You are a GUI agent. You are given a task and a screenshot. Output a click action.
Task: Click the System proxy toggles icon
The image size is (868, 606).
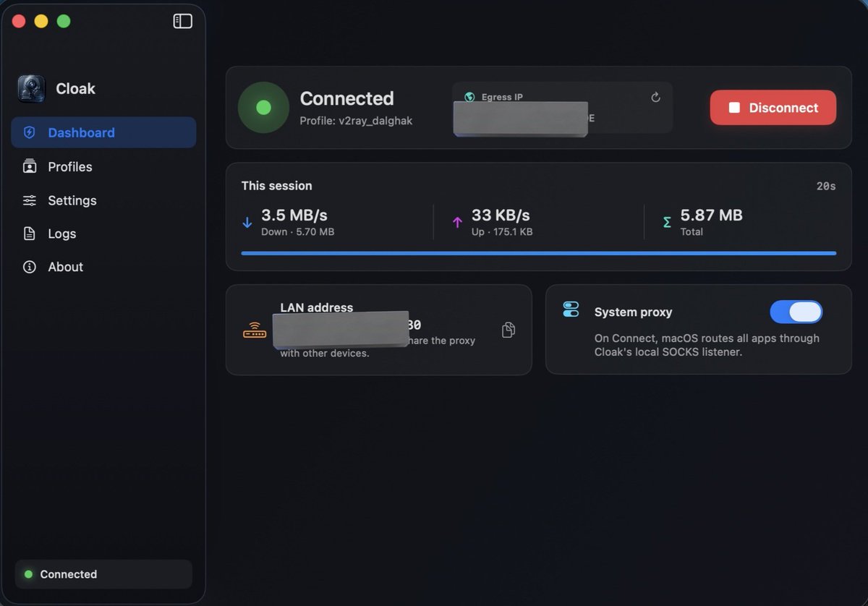tap(571, 310)
